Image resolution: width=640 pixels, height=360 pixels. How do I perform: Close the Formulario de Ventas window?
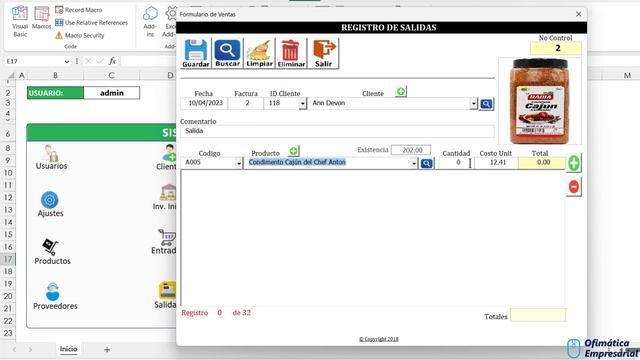pos(578,14)
